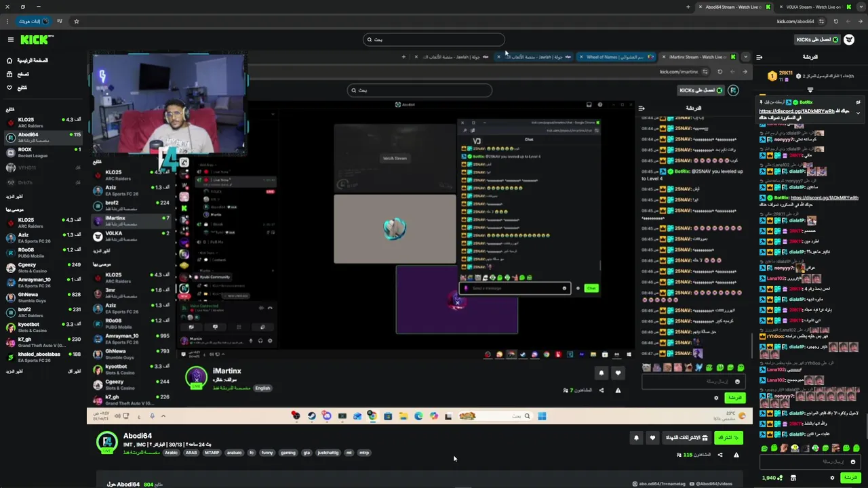Click the Arabic tag
The width and height of the screenshot is (868, 488).
tap(171, 453)
